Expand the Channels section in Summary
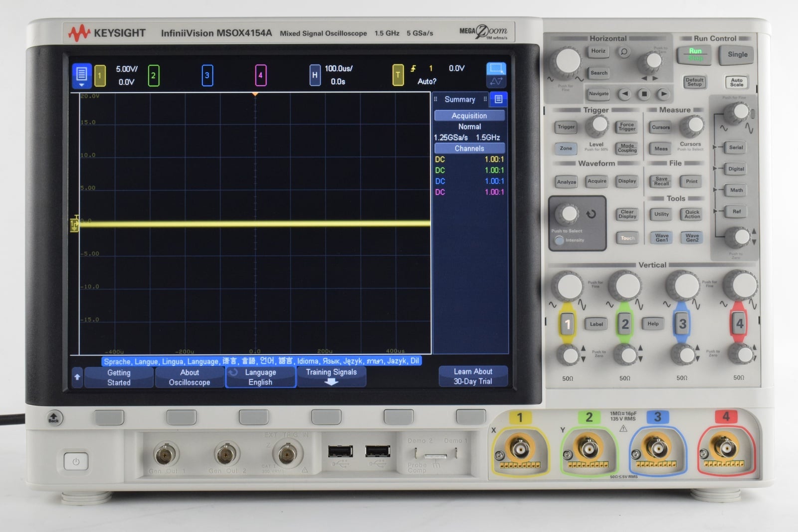This screenshot has width=798, height=532. [x=469, y=149]
